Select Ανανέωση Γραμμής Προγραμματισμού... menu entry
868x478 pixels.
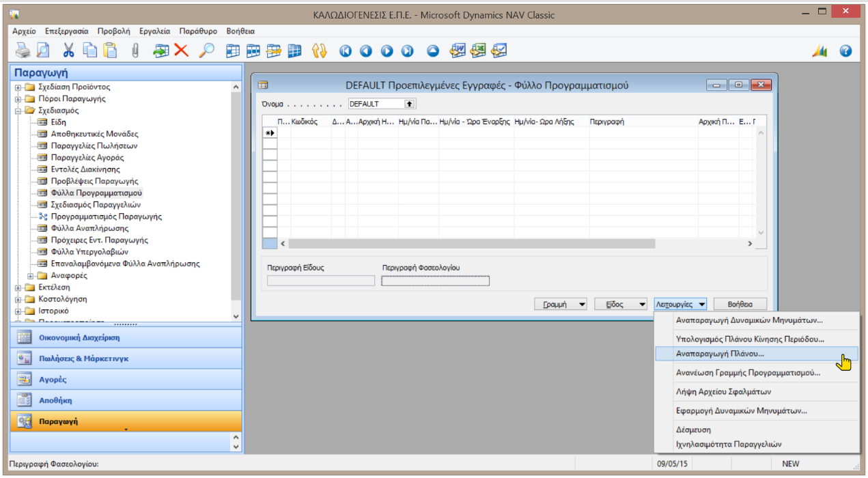(x=756, y=373)
